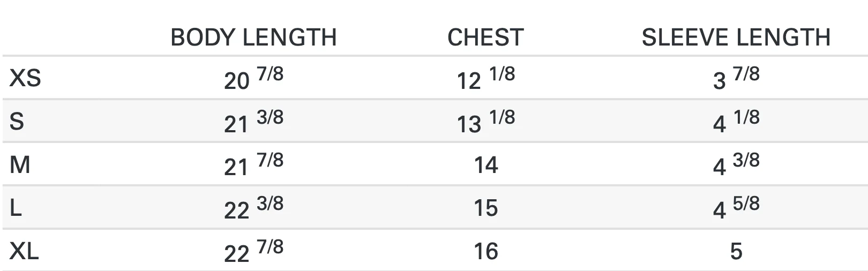The height and width of the screenshot is (271, 868).
Task: Select the XS size row label
Action: pos(25,78)
